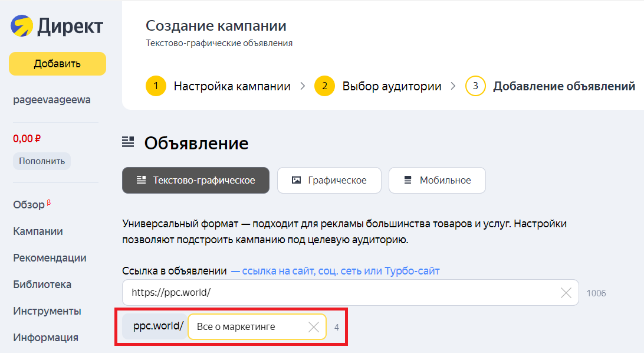Click the step 1 yellow circle
Screen dimensions: 644x353
pos(156,86)
